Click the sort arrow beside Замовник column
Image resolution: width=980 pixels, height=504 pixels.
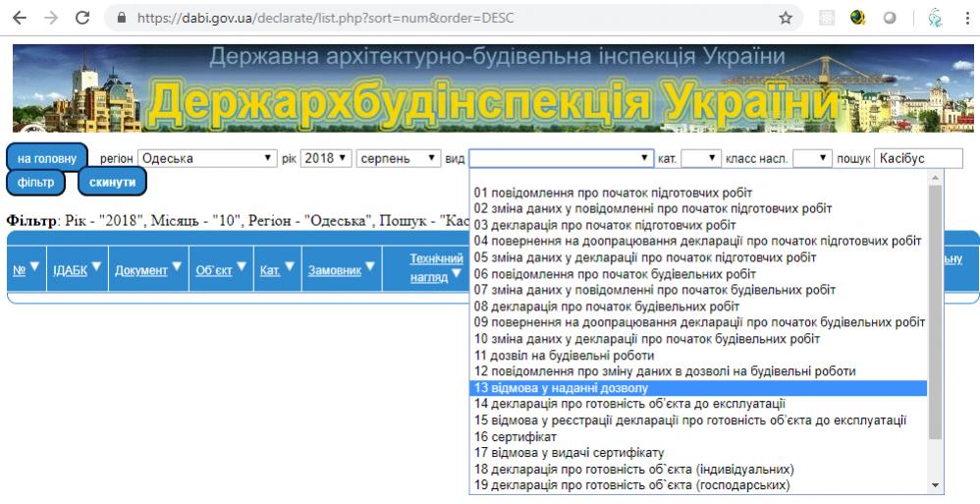point(371,266)
